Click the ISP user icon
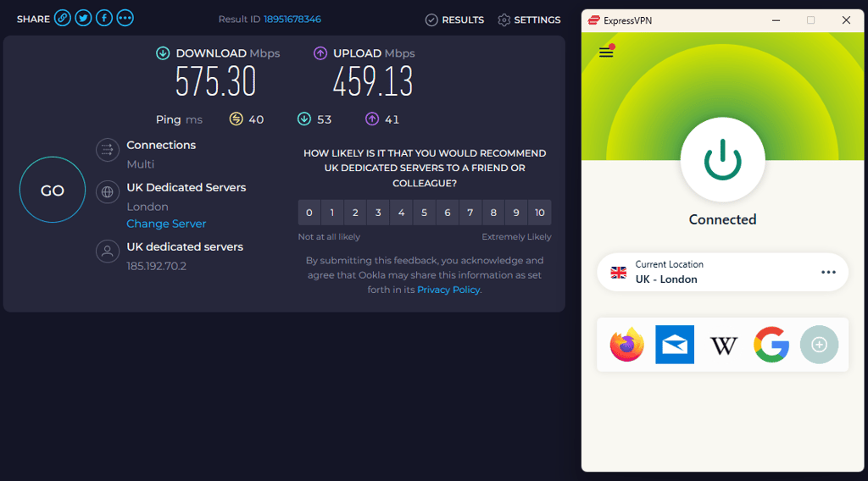The width and height of the screenshot is (868, 481). tap(108, 252)
